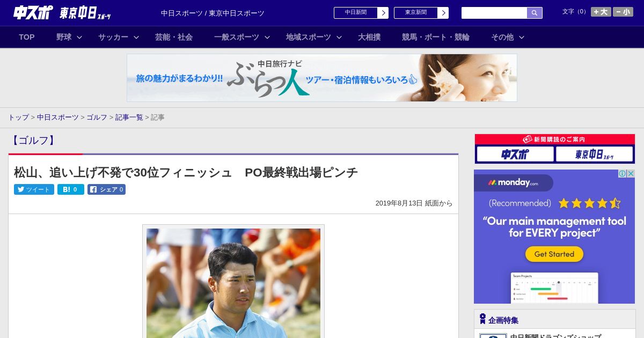Open the 中日新聞 link button
Image resolution: width=644 pixels, height=338 pixels.
tap(356, 13)
